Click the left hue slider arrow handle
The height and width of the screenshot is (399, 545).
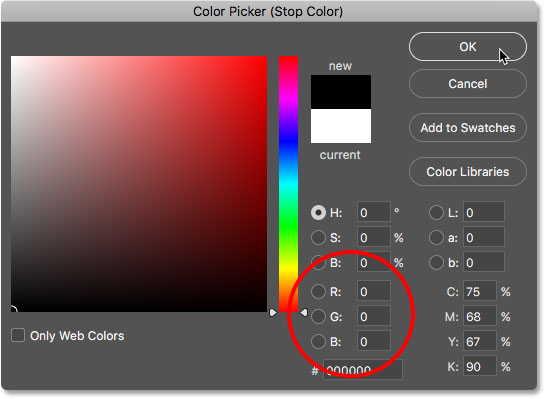coord(273,312)
